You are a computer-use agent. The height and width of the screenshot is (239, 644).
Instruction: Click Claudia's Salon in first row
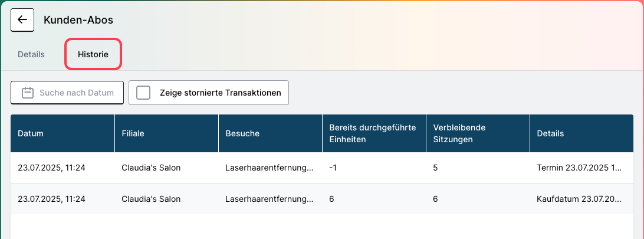click(x=151, y=168)
